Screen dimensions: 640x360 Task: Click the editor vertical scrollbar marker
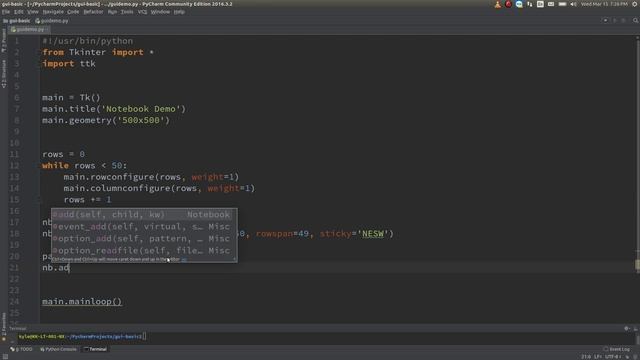[x=637, y=264]
